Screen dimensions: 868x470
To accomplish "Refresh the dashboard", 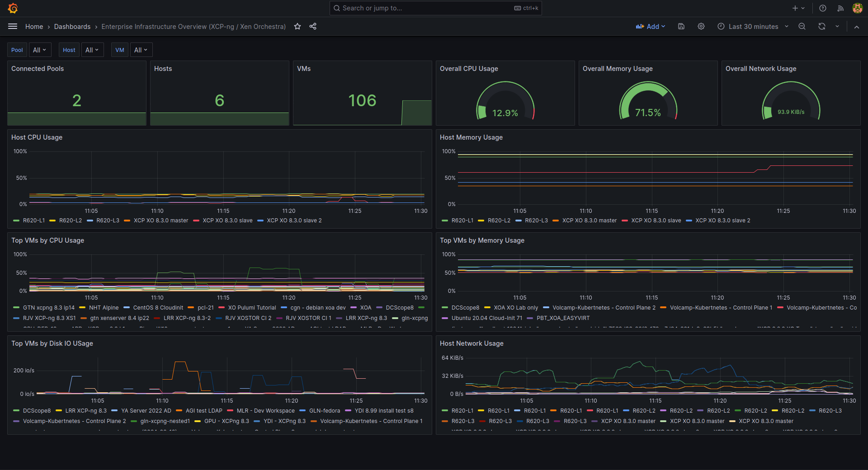I will (x=822, y=27).
